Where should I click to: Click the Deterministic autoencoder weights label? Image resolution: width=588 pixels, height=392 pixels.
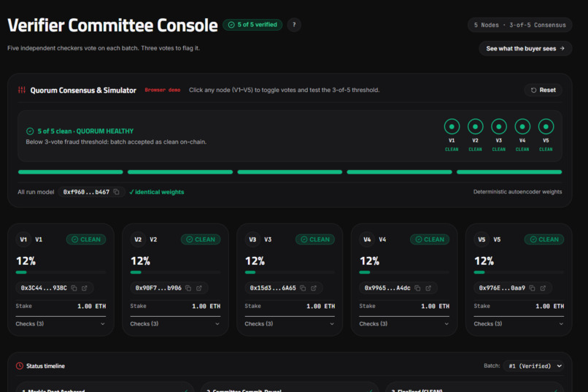517,192
